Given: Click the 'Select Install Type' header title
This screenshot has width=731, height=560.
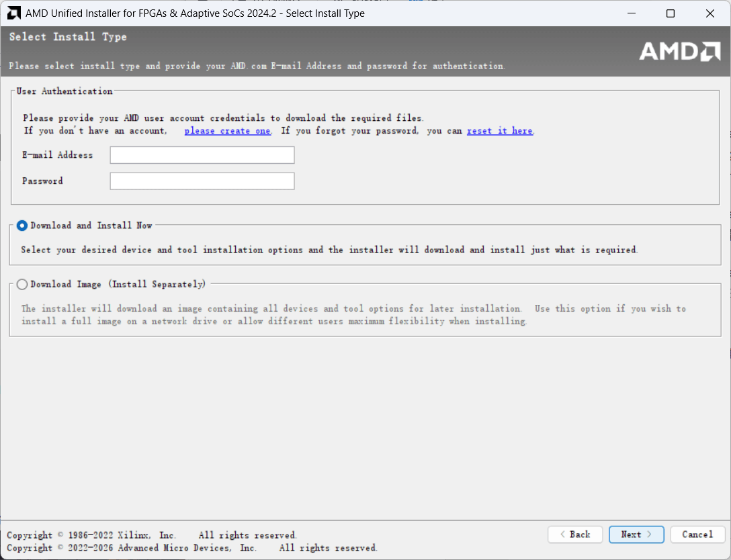Looking at the screenshot, I should 68,37.
